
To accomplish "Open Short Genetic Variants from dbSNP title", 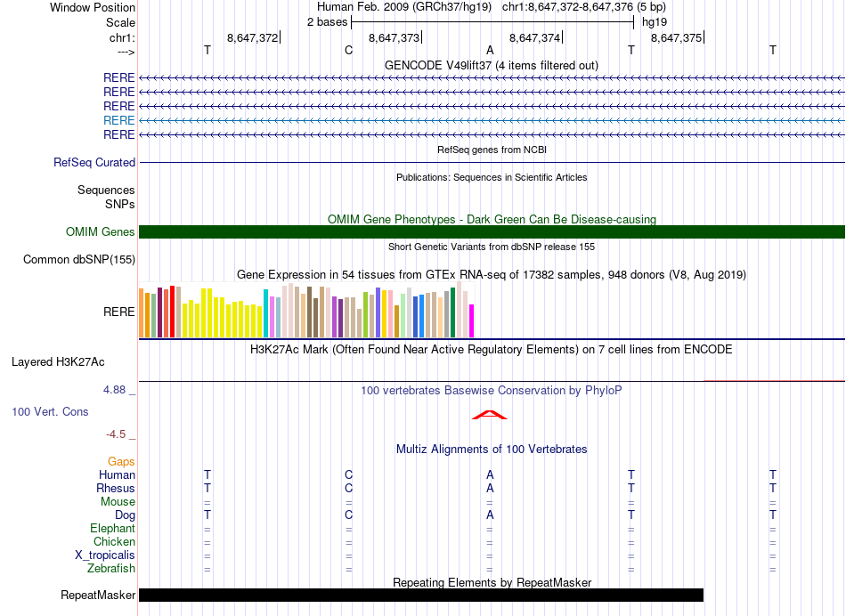I will pos(492,247).
